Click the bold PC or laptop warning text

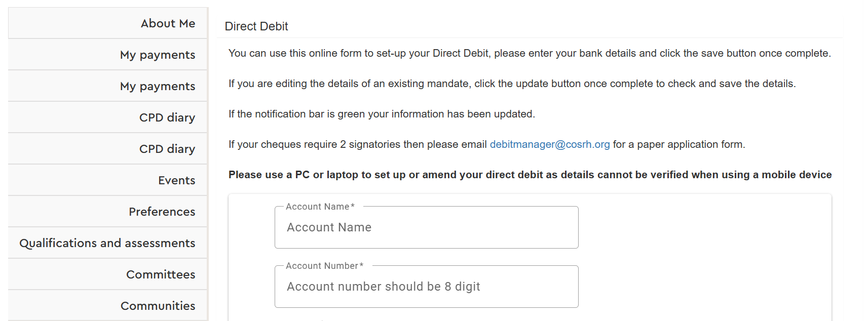point(530,175)
